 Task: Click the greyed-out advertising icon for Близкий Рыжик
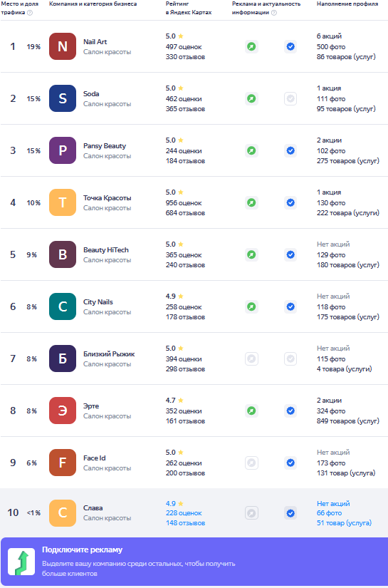252,359
